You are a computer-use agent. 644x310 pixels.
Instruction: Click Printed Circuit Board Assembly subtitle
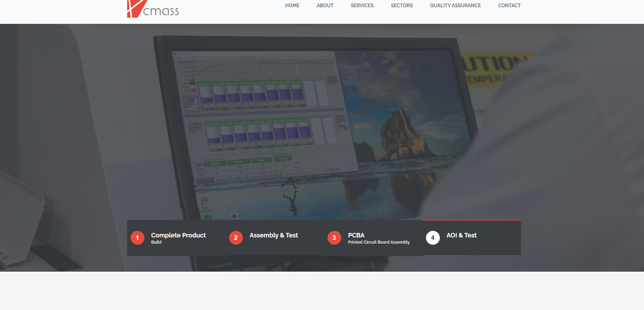click(379, 242)
